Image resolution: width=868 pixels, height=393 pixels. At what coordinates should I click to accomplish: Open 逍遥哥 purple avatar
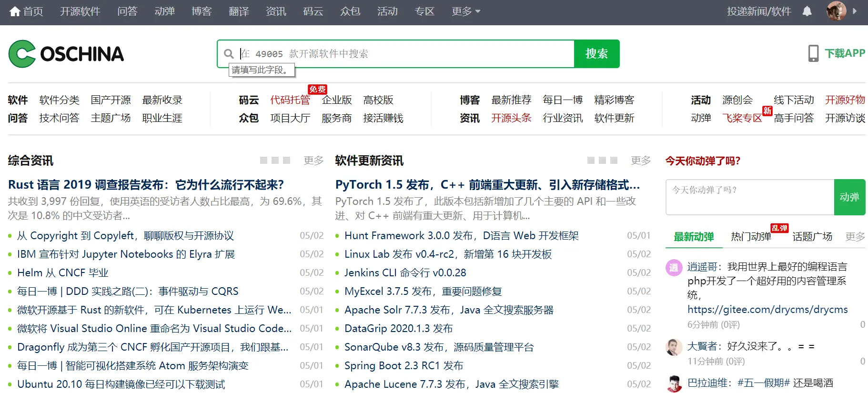(x=674, y=268)
